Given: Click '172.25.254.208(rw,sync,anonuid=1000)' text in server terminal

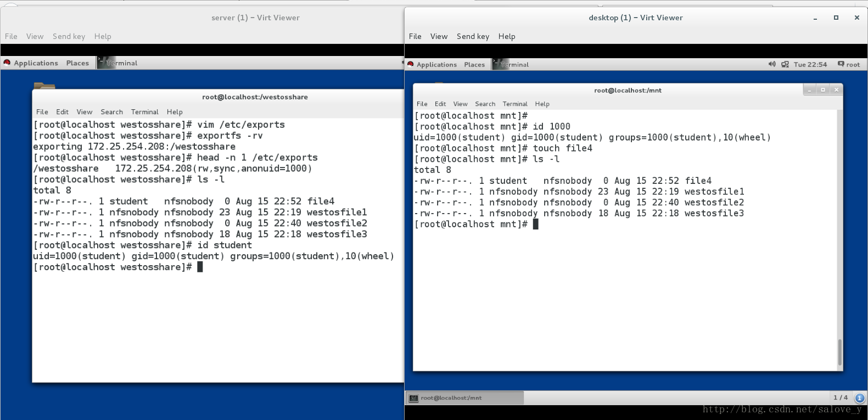Looking at the screenshot, I should [213, 169].
